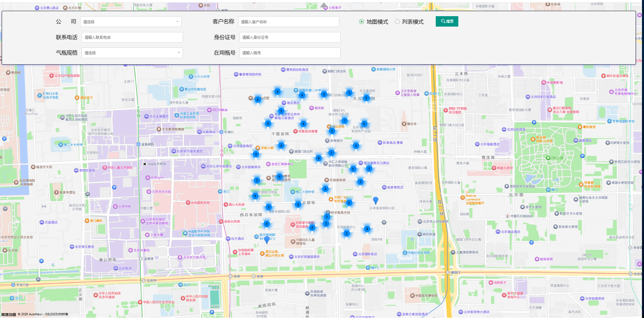Screen dimensions: 644x318
Task: Click the 中国海关博物馆 museum icon
Action: coord(412,295)
